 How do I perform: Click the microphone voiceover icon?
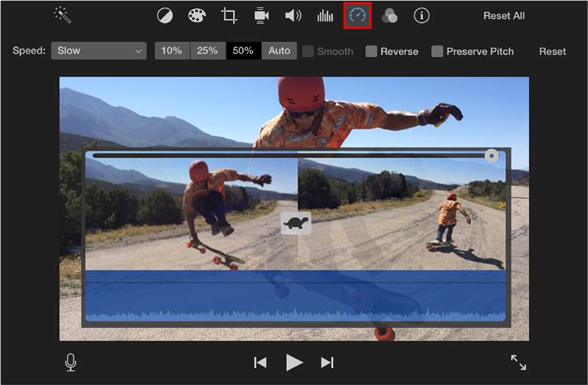click(x=71, y=362)
